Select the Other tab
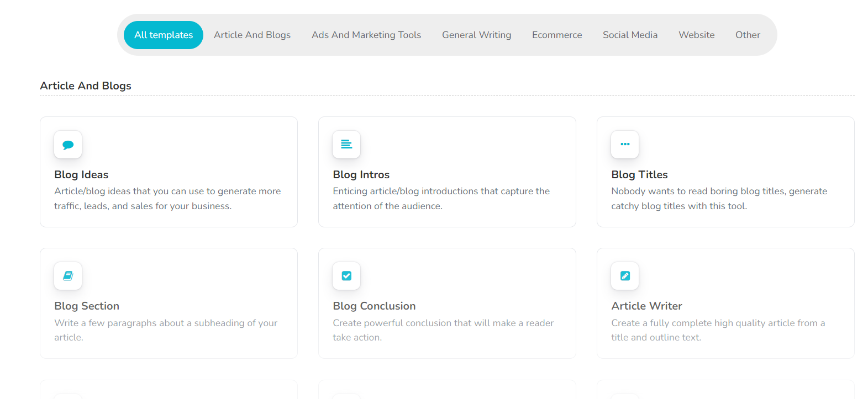868x399 pixels. point(748,35)
